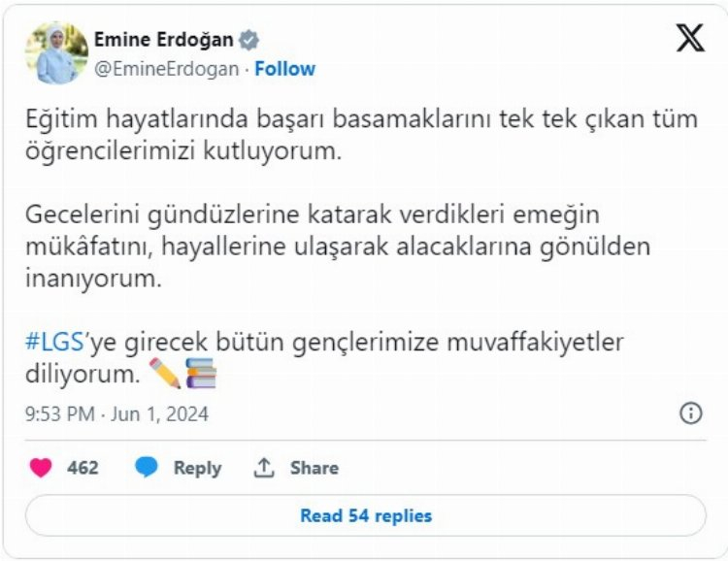Open the tweet info circle icon
The image size is (728, 561).
tap(690, 413)
